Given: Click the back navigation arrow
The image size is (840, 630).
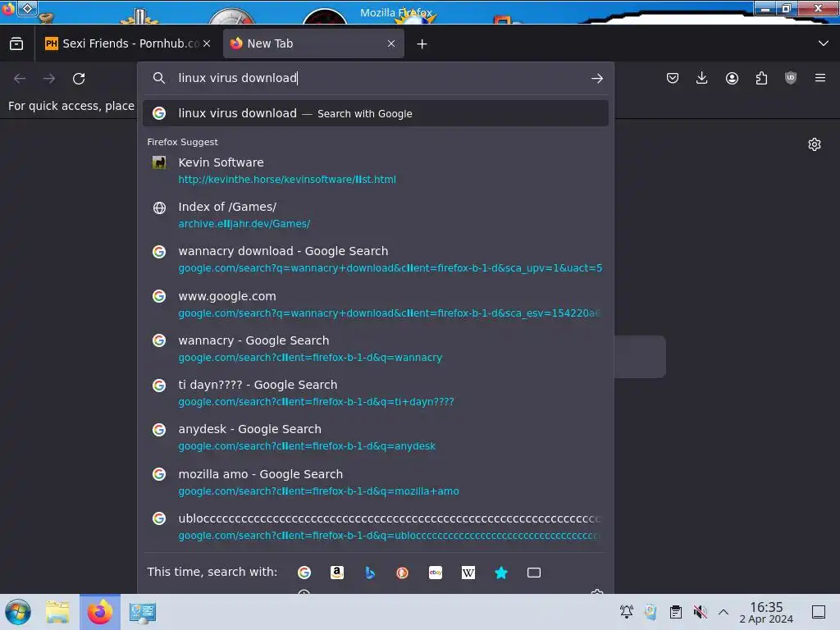Looking at the screenshot, I should [20, 79].
